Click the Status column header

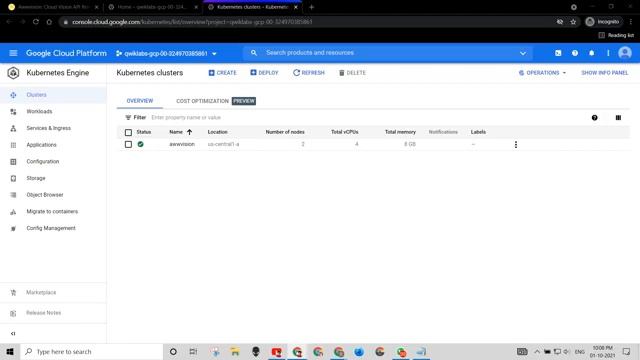pos(144,132)
